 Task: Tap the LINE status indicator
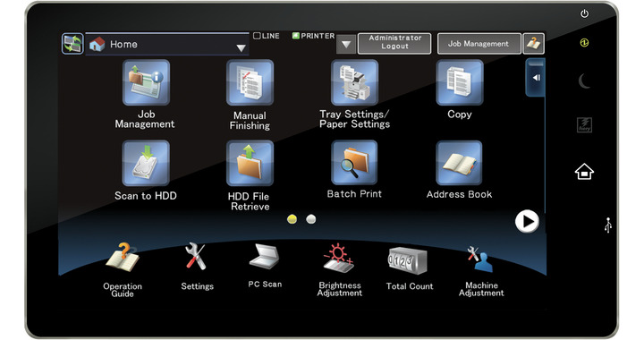point(267,36)
